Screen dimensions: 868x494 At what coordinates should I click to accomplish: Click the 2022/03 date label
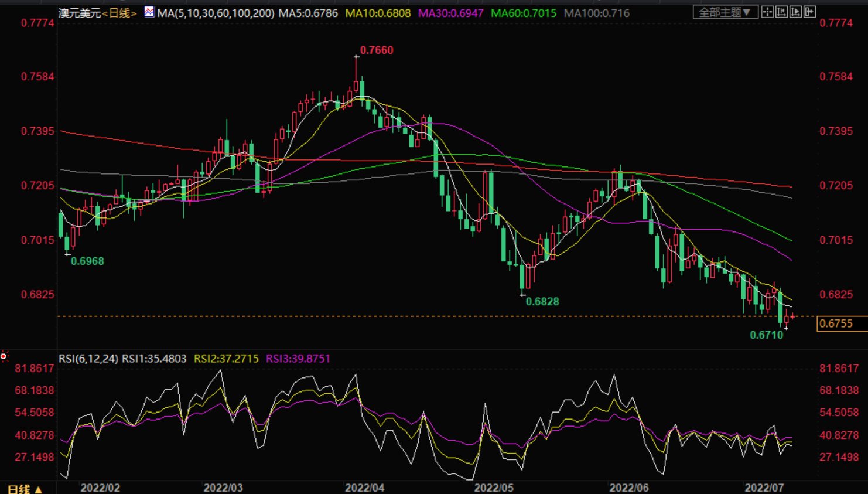[x=223, y=488]
